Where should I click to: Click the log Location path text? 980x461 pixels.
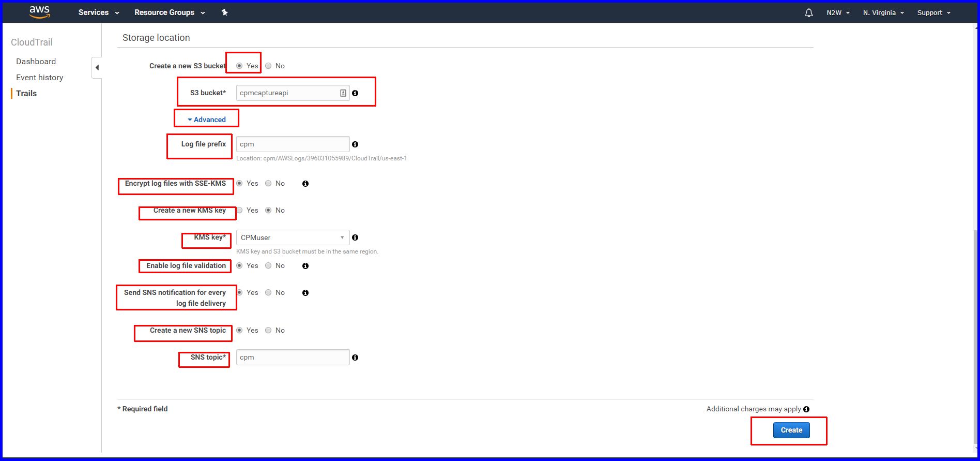[x=321, y=158]
